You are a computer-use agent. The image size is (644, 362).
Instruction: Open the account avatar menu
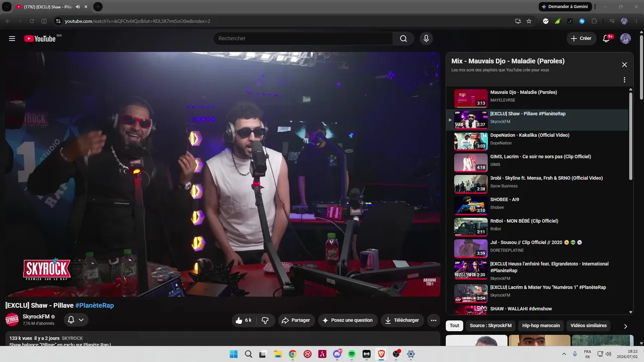click(625, 39)
